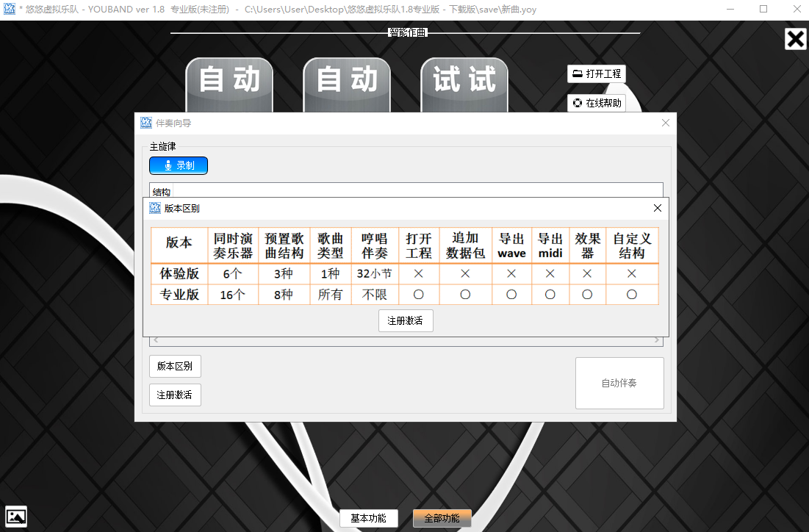Click the 伴奏向导 window title icon
809x532 pixels.
coord(146,123)
